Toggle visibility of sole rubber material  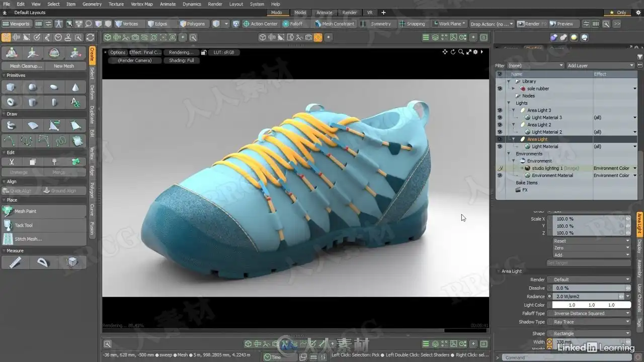coord(500,88)
